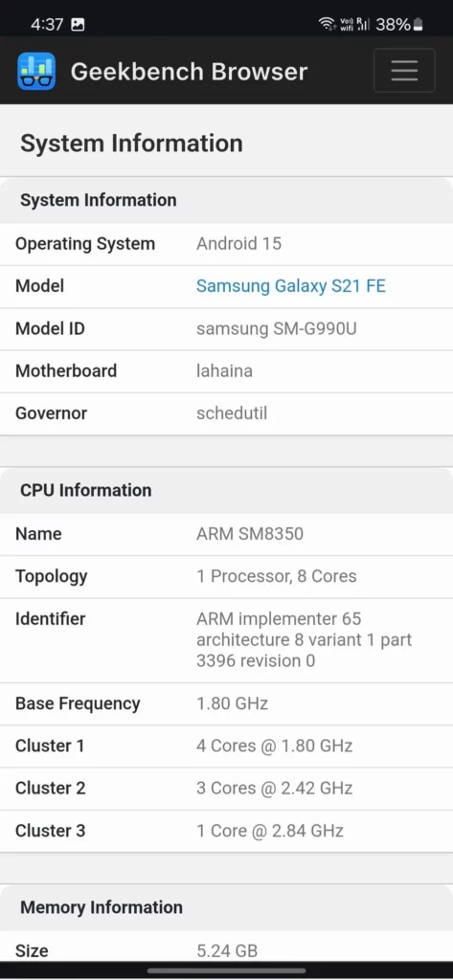The height and width of the screenshot is (980, 453).
Task: Click the System Information page heading
Action: (131, 144)
